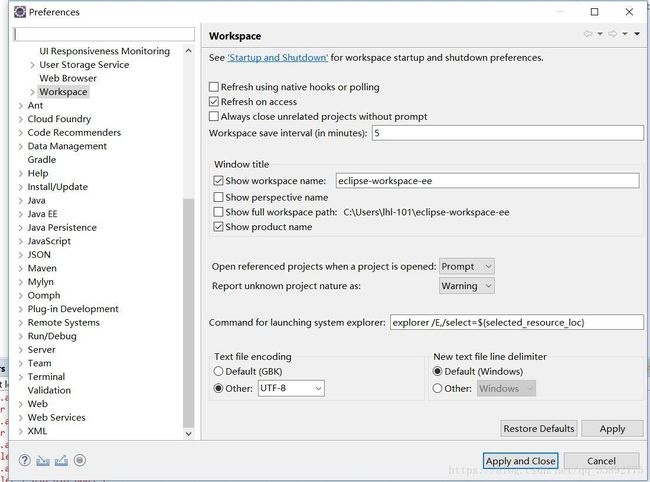This screenshot has width=650, height=482.
Task: Select Remote Systems in the tree
Action: point(63,323)
